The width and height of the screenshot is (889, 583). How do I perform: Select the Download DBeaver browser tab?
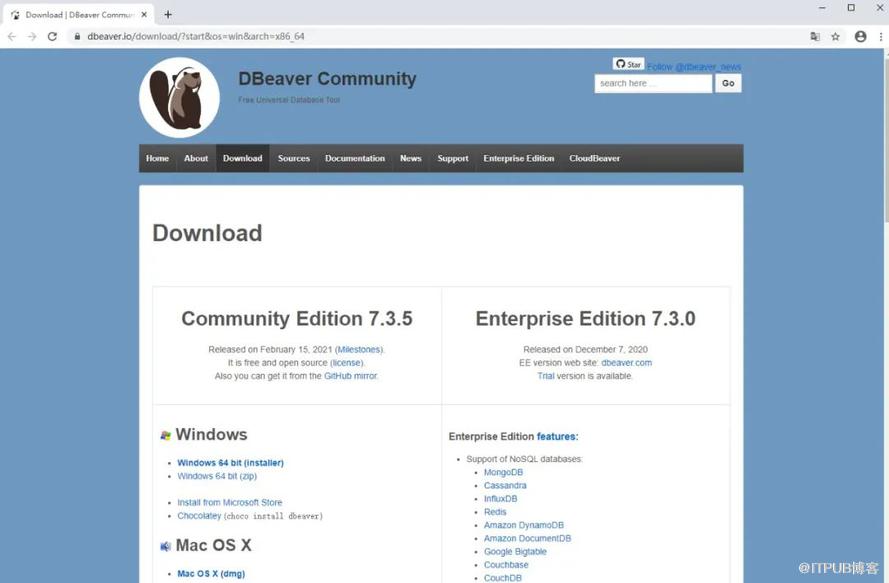point(78,15)
